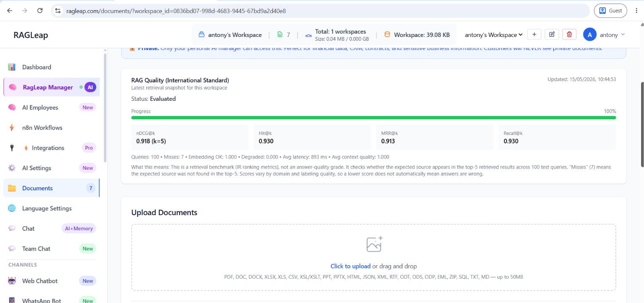Open site information icon in address bar
Screen dimensions: 644x303
pos(58,11)
